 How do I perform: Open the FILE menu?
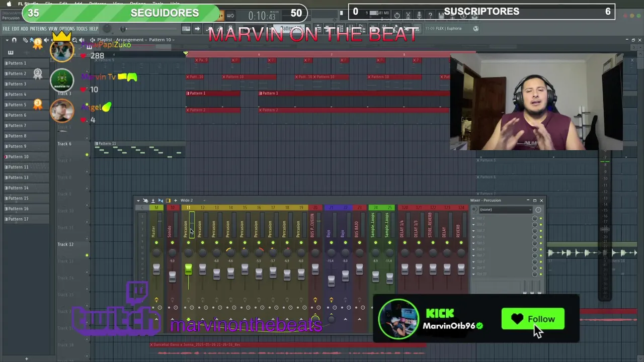7,29
